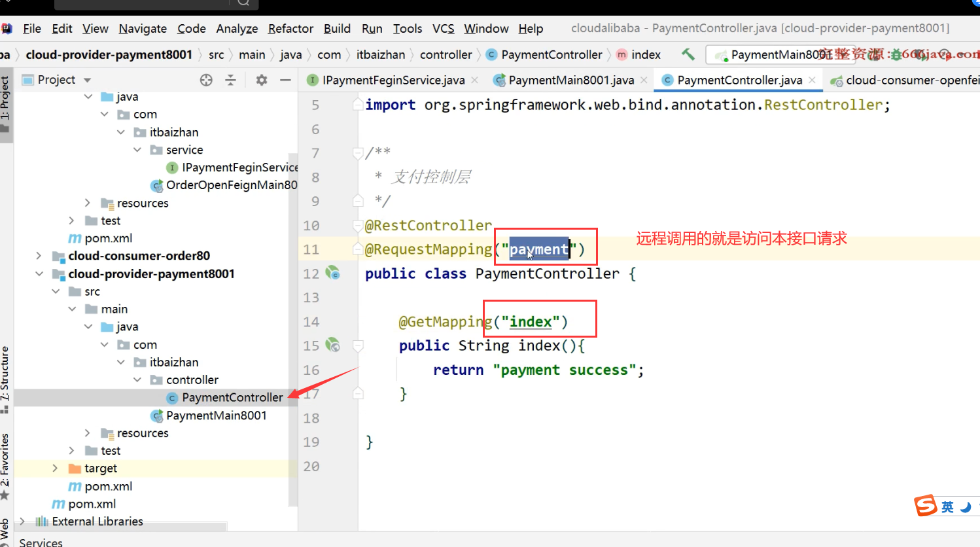Viewport: 980px width, 547px height.
Task: Open the Navigate menu
Action: coord(143,29)
